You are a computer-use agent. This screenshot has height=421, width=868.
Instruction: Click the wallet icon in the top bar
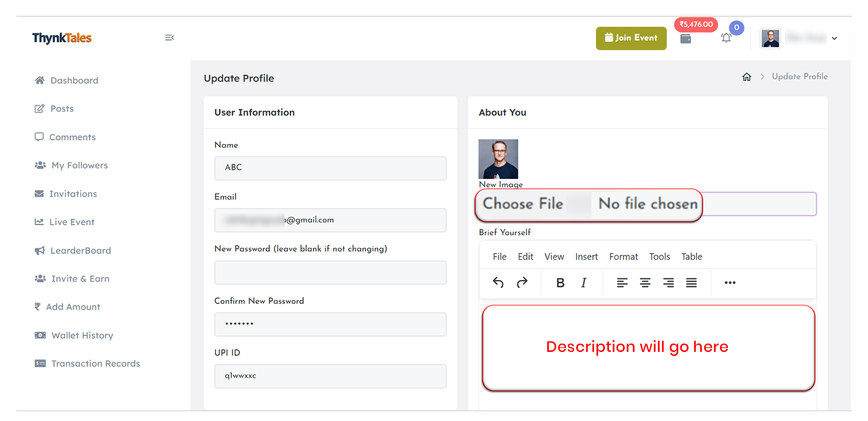pyautogui.click(x=686, y=38)
